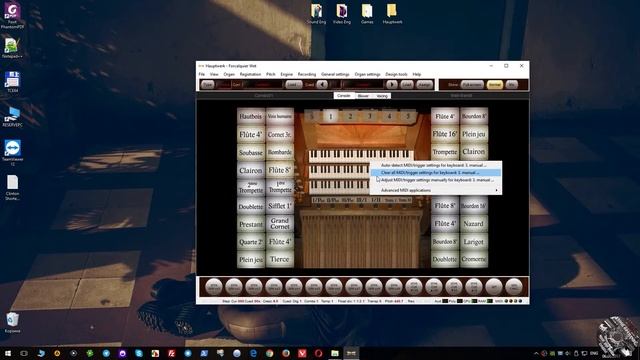
Task: Engage the Prestant stop
Action: coord(251,224)
